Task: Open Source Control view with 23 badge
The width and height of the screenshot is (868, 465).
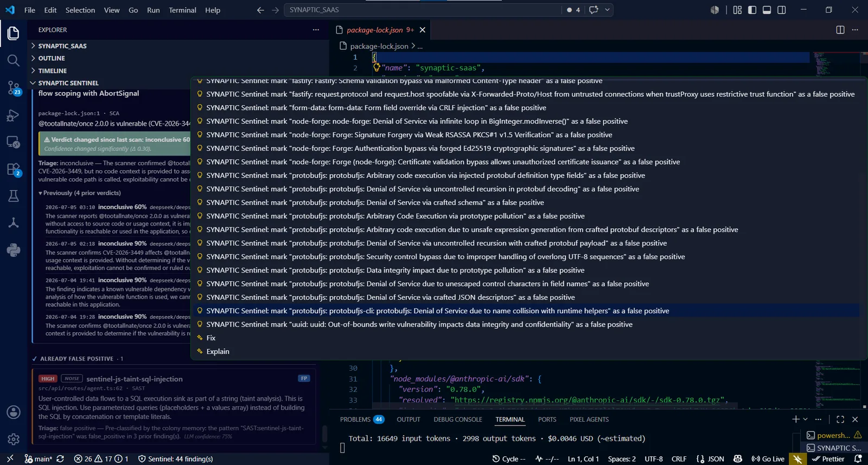Action: tap(14, 88)
